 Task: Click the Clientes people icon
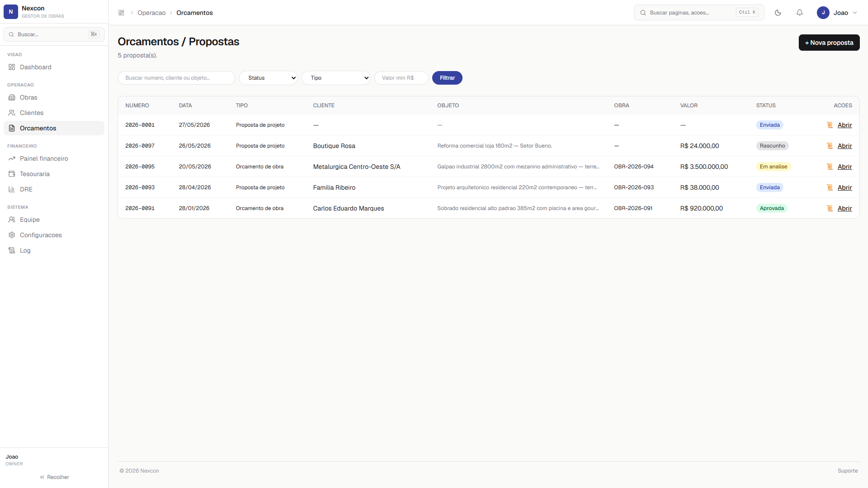point(12,113)
